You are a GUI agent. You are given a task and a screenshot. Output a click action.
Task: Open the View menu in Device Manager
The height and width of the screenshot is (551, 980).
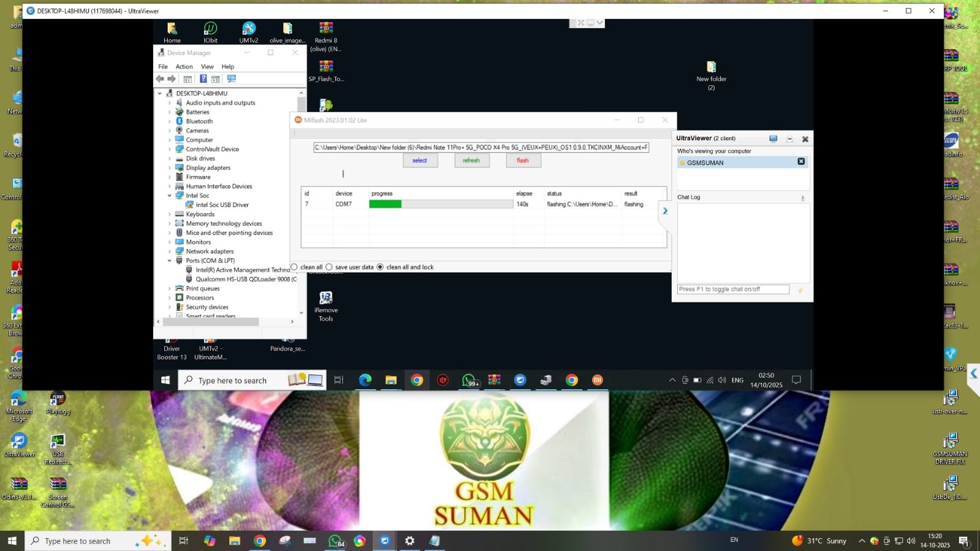coord(207,66)
